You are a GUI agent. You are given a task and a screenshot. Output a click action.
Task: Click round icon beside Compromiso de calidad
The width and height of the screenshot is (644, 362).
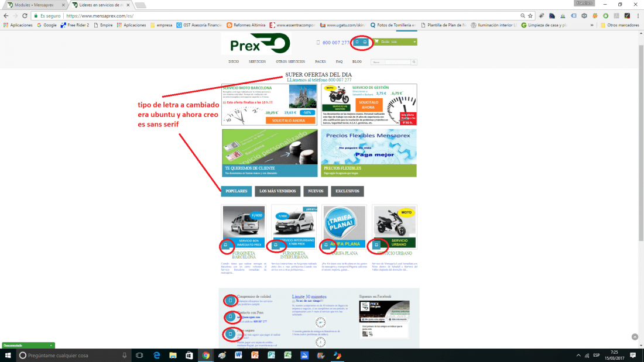click(x=231, y=301)
